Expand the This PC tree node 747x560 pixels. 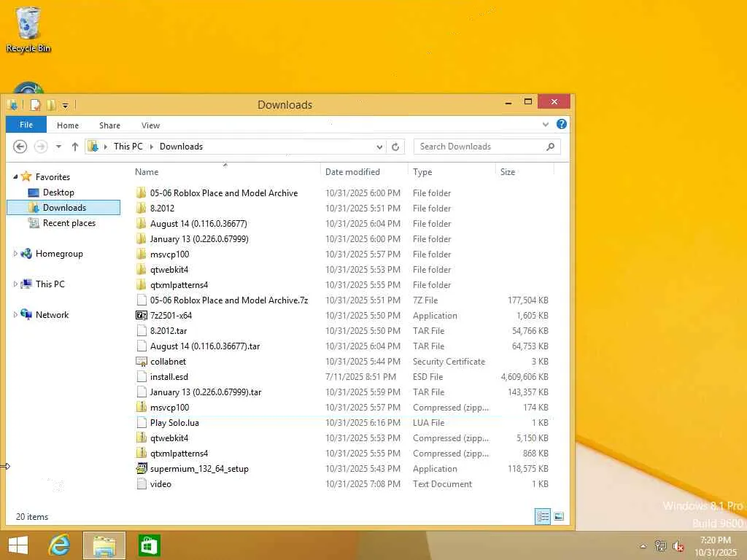pyautogui.click(x=15, y=284)
